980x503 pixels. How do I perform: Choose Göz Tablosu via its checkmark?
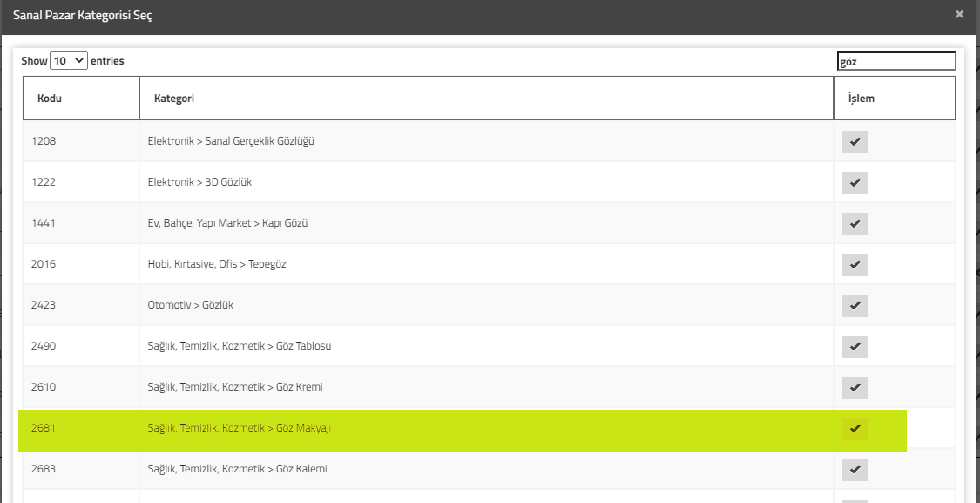pos(855,347)
